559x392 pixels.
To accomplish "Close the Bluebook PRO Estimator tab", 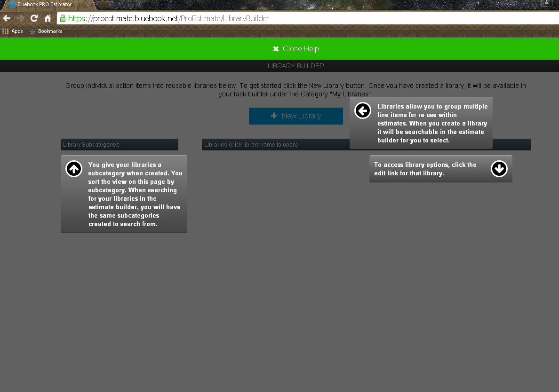I will [88, 5].
